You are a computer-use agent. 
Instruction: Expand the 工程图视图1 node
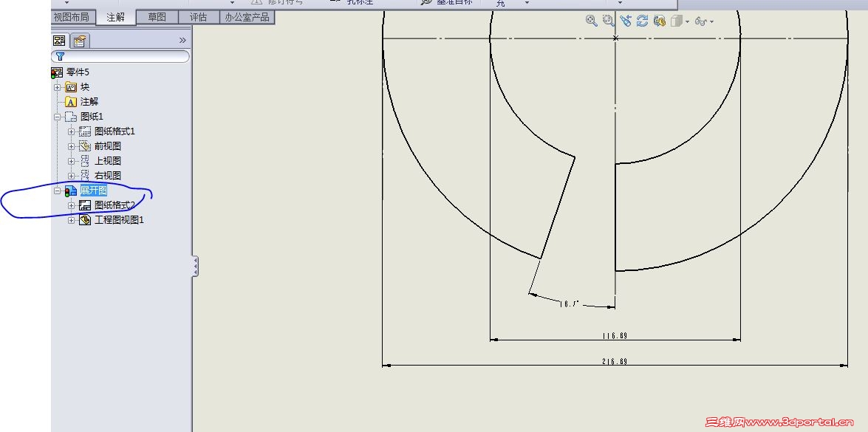point(71,220)
